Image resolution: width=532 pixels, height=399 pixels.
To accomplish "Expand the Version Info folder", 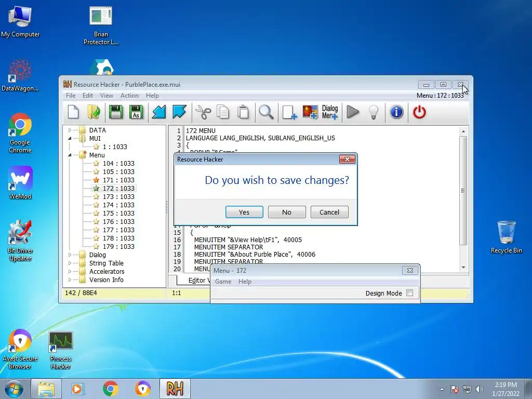I will tap(70, 280).
